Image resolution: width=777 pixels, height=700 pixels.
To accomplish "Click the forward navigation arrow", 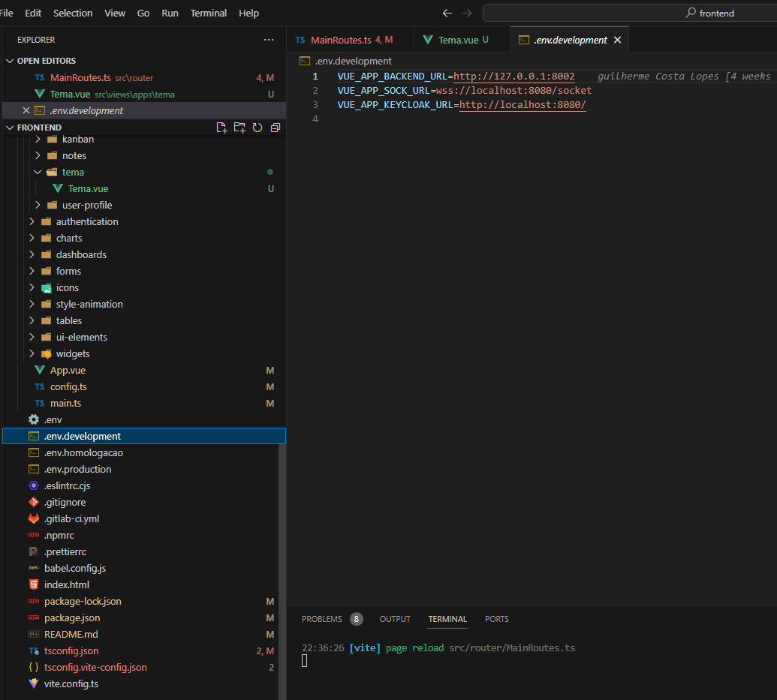I will pyautogui.click(x=467, y=13).
